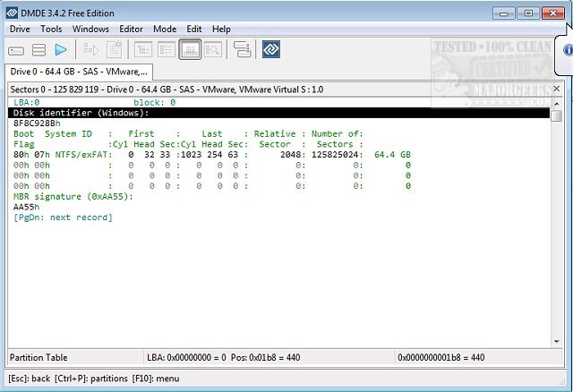Click the 8F8C928Bh identifier value
The image size is (573, 392).
tap(37, 124)
